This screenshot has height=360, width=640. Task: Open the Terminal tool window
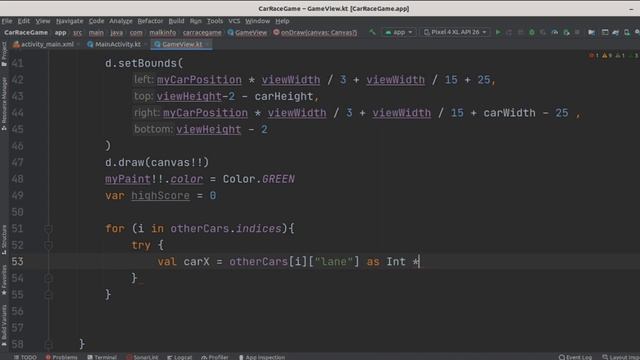click(102, 357)
